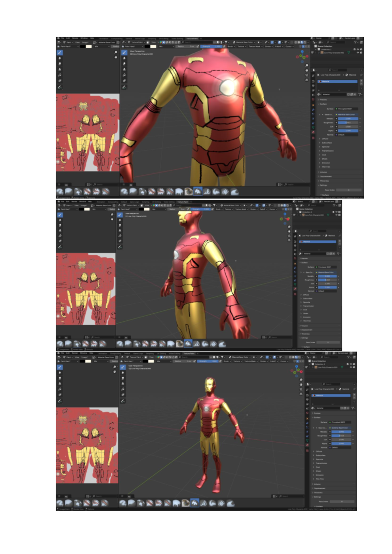Viewport: 392px width, 554px height.
Task: Select Fill tool in middle screenshot's image editor
Action: point(60,236)
